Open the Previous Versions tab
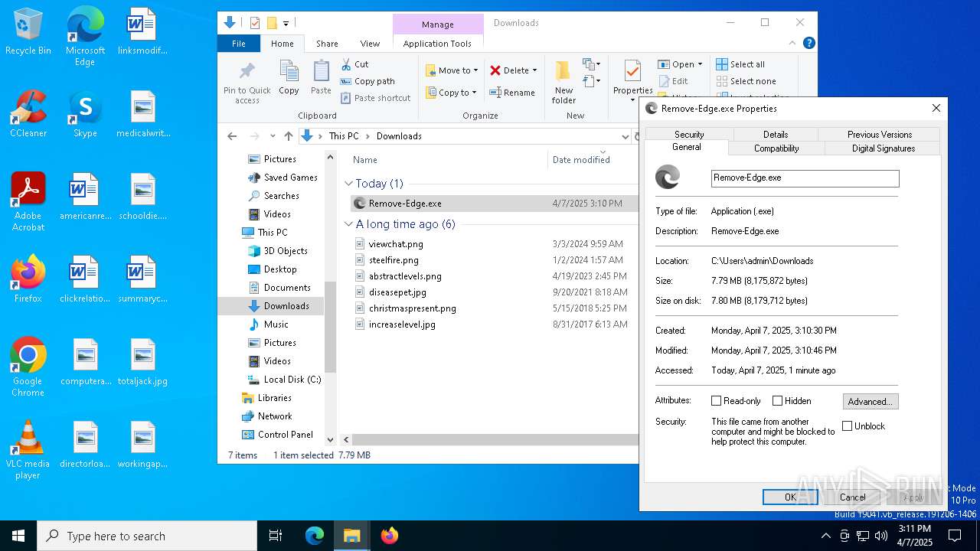 click(880, 134)
